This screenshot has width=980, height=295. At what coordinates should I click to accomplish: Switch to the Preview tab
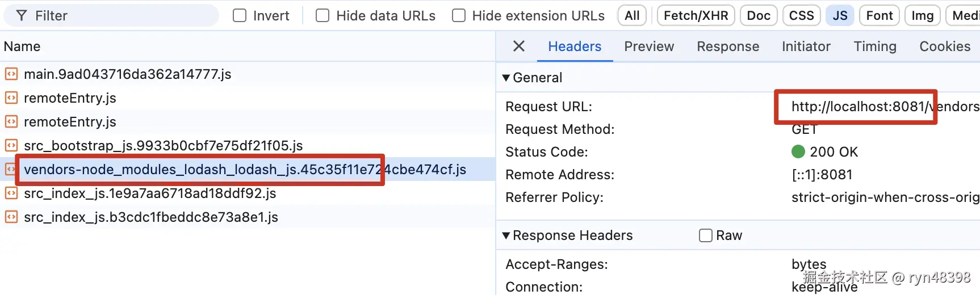tap(649, 47)
